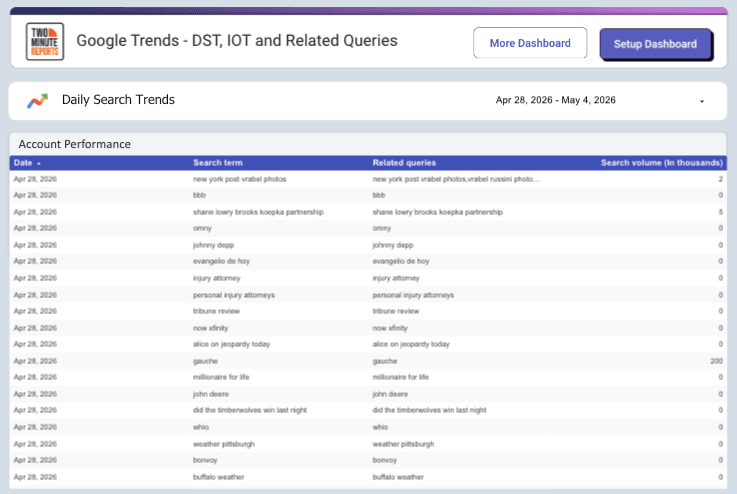Select search term 'did the timberwolves win last night'
737x494 pixels.
point(250,409)
